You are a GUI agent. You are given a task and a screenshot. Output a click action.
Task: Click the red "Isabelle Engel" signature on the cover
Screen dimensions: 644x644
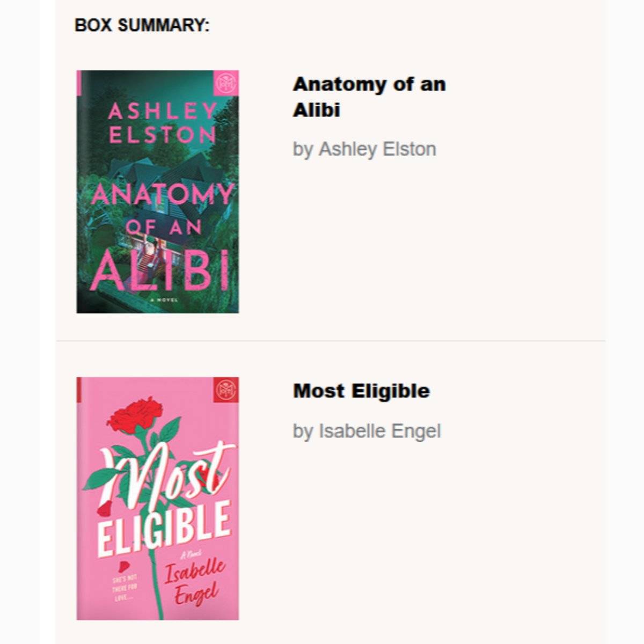(x=194, y=582)
